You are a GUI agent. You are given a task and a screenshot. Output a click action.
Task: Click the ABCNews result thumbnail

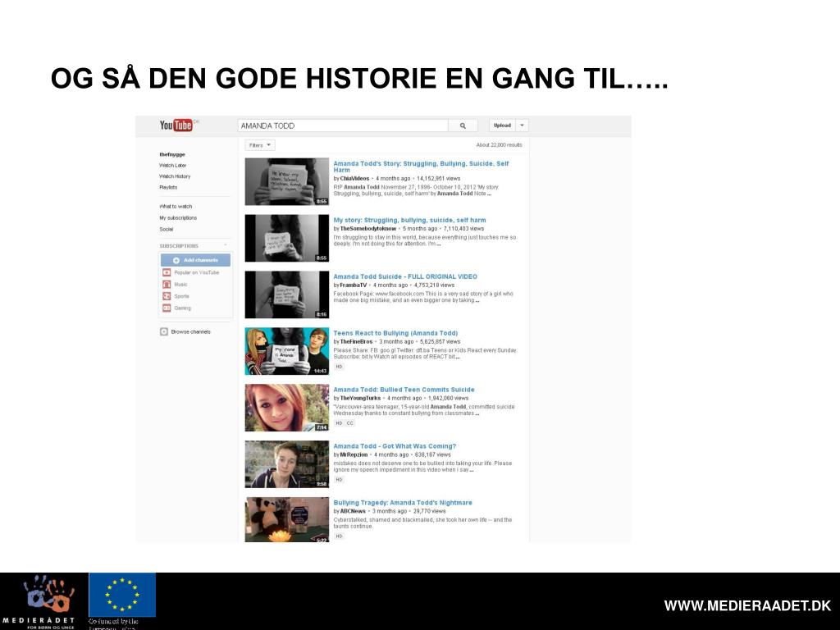click(287, 519)
